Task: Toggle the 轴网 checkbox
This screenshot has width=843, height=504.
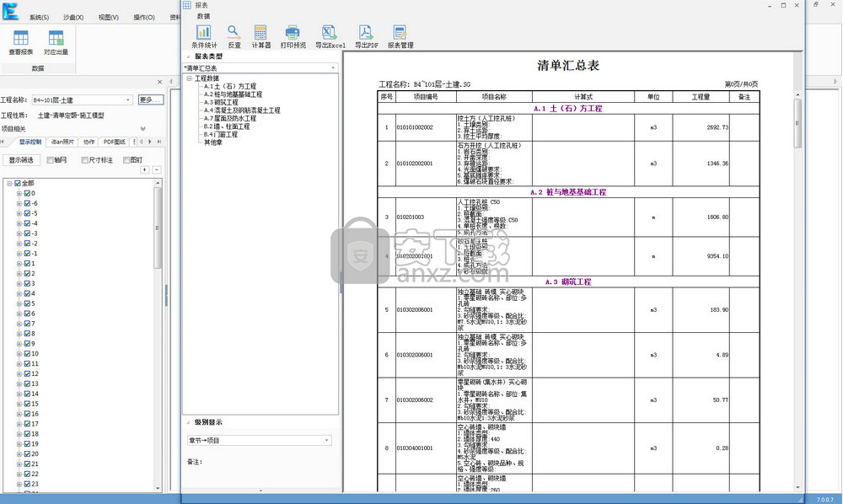Action: pyautogui.click(x=50, y=160)
